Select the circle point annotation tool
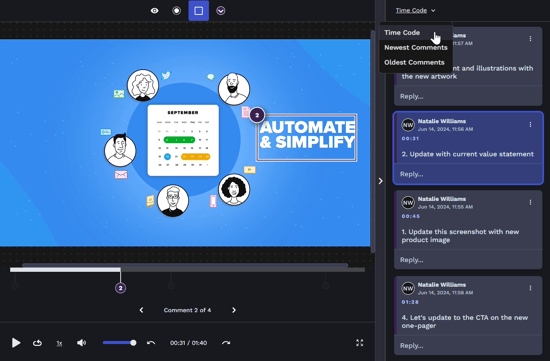 [176, 11]
